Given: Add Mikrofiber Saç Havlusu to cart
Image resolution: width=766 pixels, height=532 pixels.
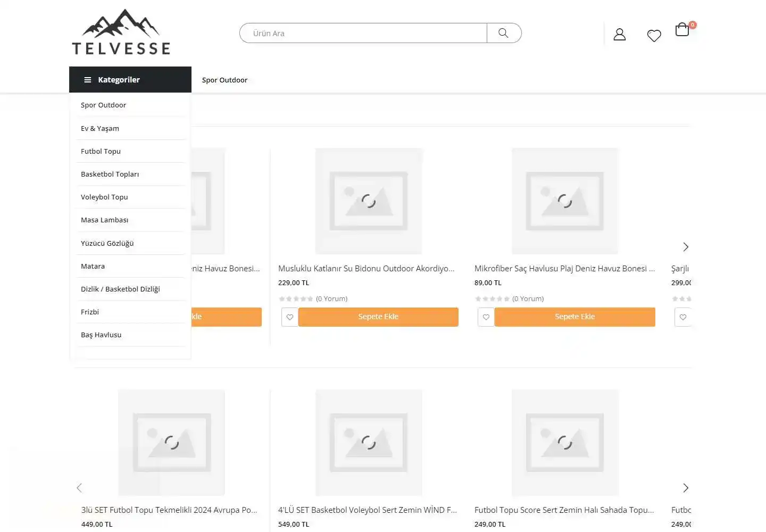Looking at the screenshot, I should [x=575, y=317].
